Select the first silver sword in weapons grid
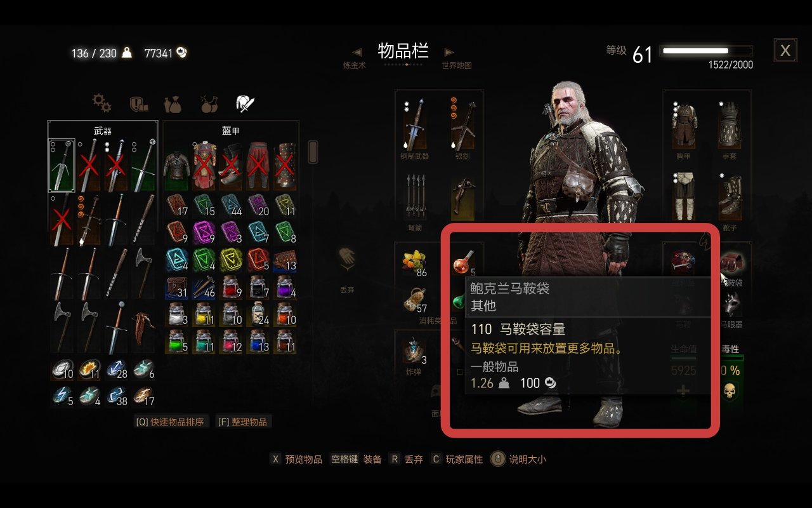Viewport: 812px width, 508px height. pos(62,165)
